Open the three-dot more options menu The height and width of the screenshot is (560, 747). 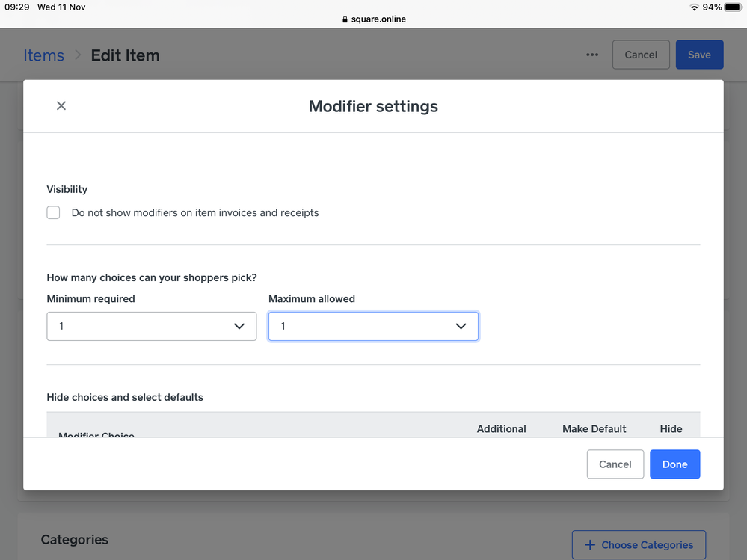(592, 55)
